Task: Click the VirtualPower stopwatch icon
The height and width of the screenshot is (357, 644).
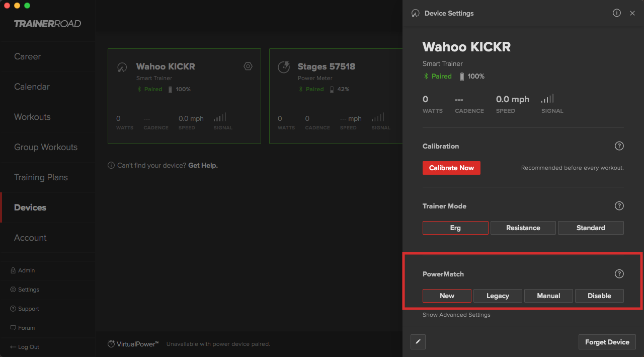Action: click(111, 344)
